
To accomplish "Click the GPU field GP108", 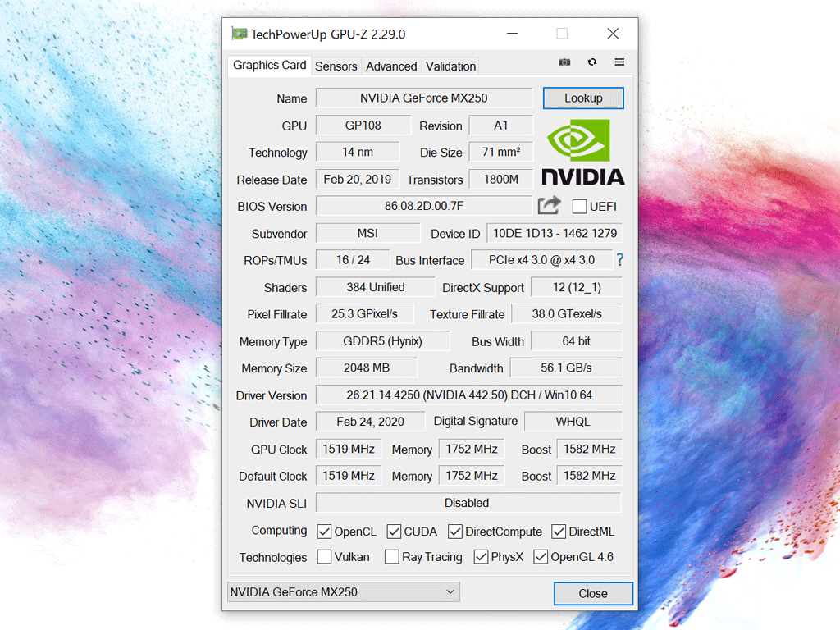I will pyautogui.click(x=363, y=126).
